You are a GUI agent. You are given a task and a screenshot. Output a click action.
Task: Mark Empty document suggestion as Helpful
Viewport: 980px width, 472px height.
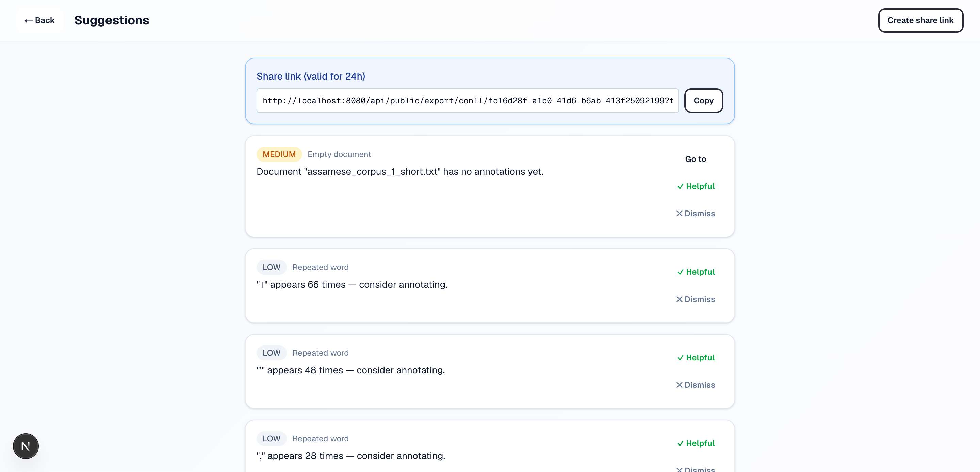pos(696,186)
